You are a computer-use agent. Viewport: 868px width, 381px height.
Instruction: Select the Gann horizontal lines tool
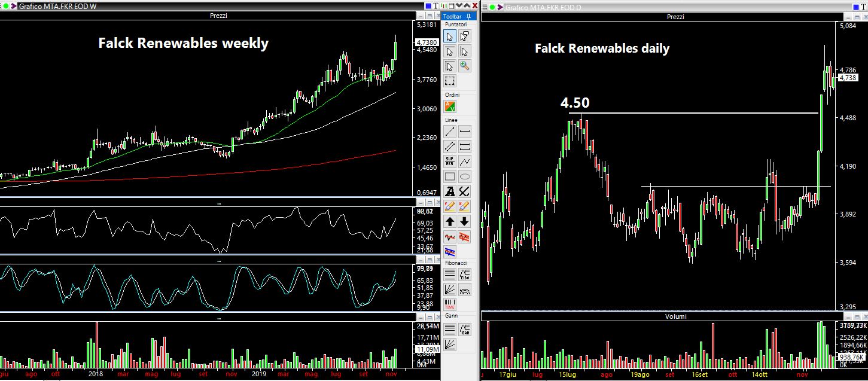(x=450, y=329)
